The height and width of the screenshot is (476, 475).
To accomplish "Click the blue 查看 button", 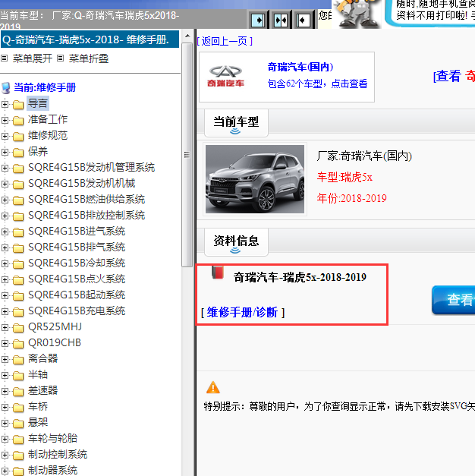I will [454, 300].
